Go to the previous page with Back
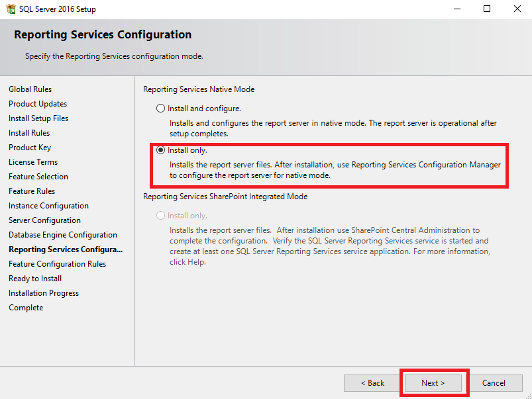Screen dimensions: 532x399 pos(372,382)
